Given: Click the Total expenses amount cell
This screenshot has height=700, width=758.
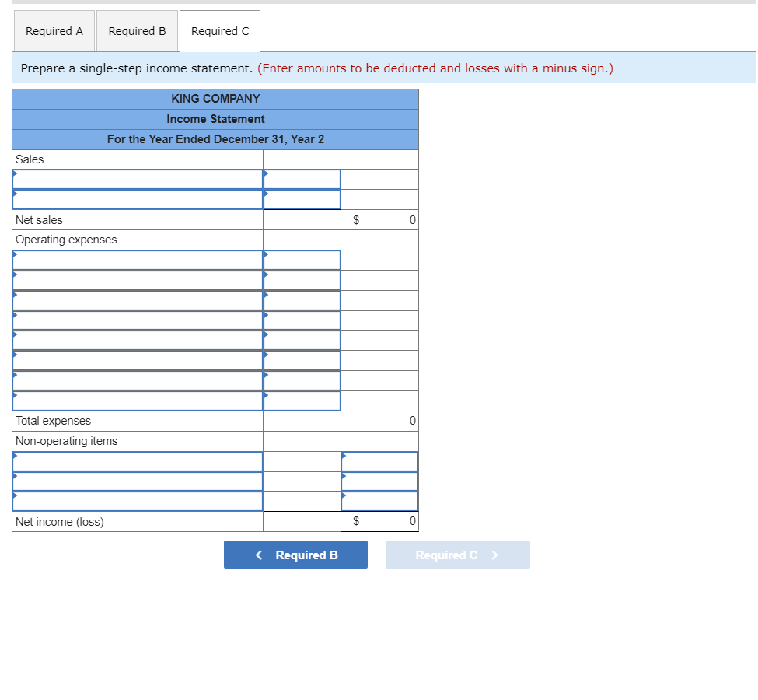Looking at the screenshot, I should (379, 420).
